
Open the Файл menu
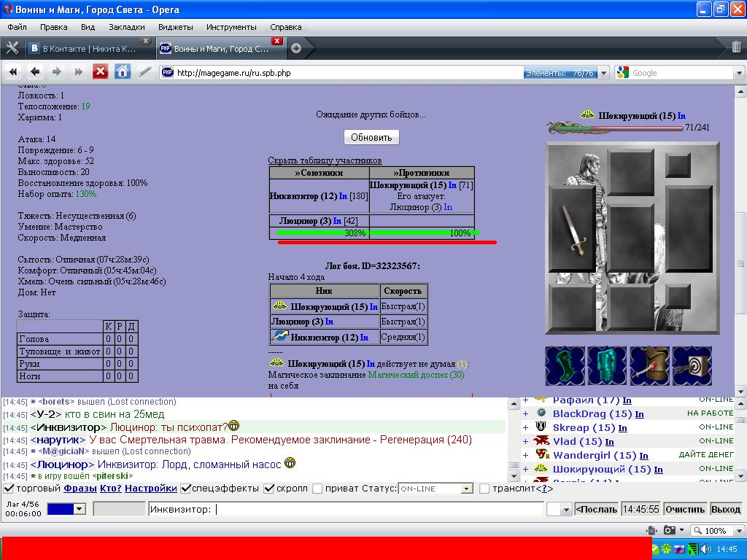click(x=18, y=27)
